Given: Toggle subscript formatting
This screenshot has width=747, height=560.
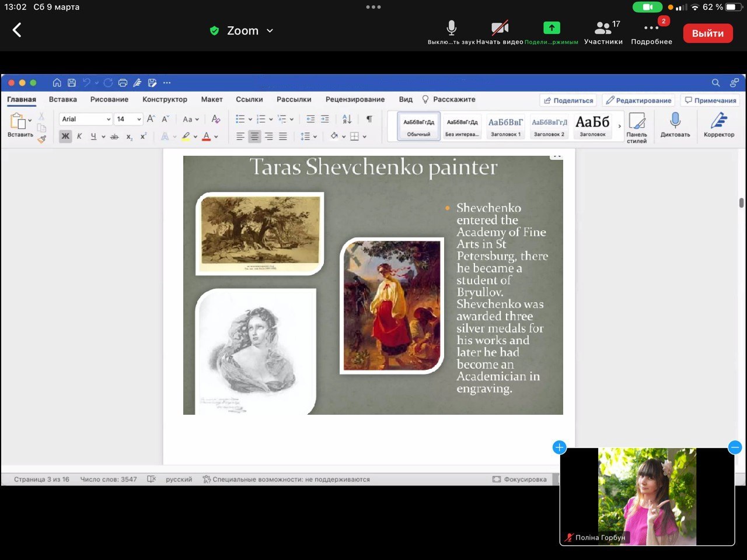Looking at the screenshot, I should [130, 136].
